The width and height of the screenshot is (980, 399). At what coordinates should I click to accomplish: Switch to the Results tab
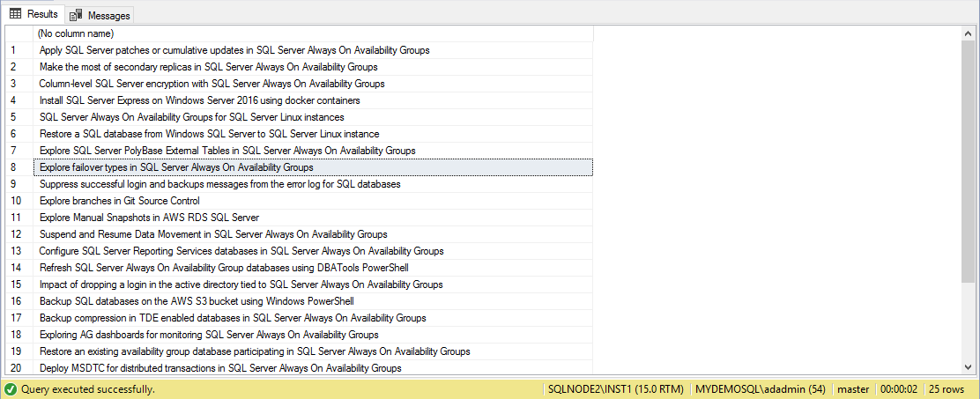pyautogui.click(x=33, y=14)
